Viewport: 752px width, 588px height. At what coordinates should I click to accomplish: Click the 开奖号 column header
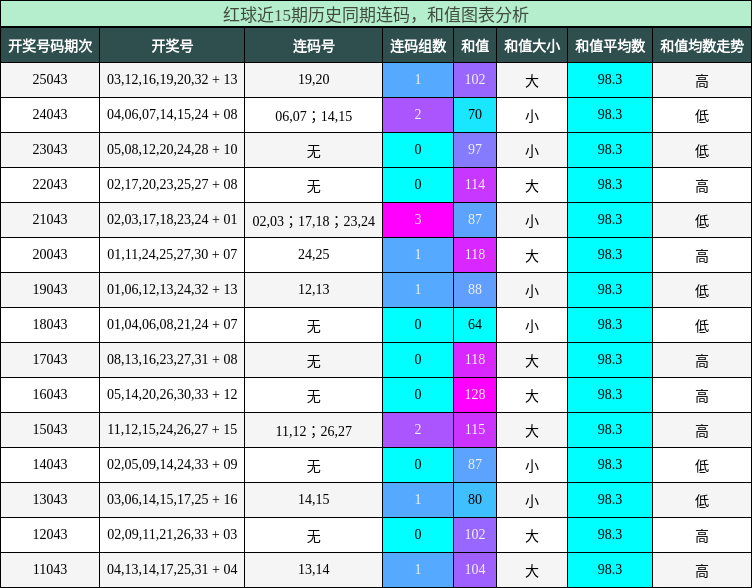tap(172, 46)
